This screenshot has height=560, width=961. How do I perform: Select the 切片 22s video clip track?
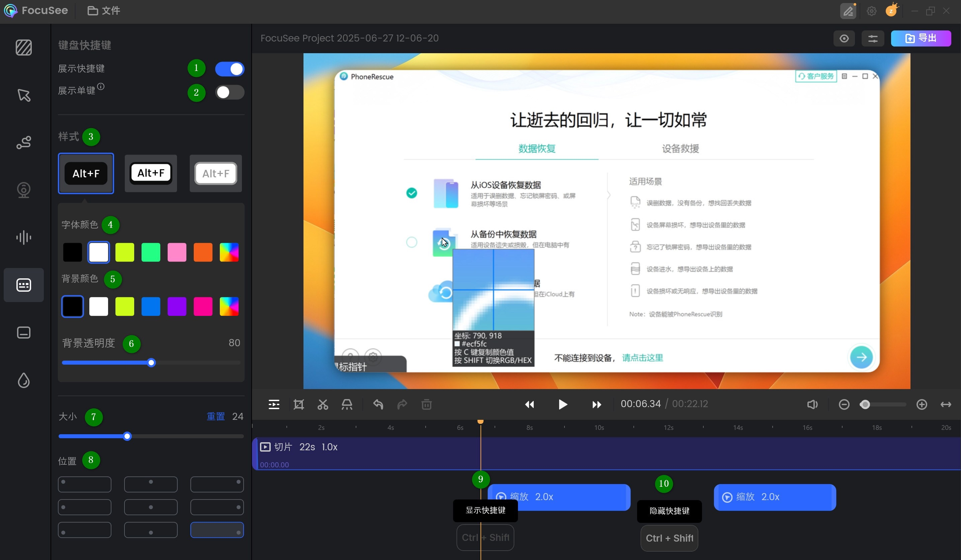click(606, 454)
